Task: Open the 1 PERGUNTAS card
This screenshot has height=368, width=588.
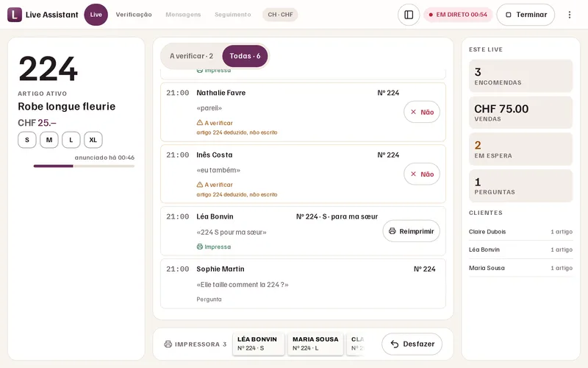Action: click(521, 185)
